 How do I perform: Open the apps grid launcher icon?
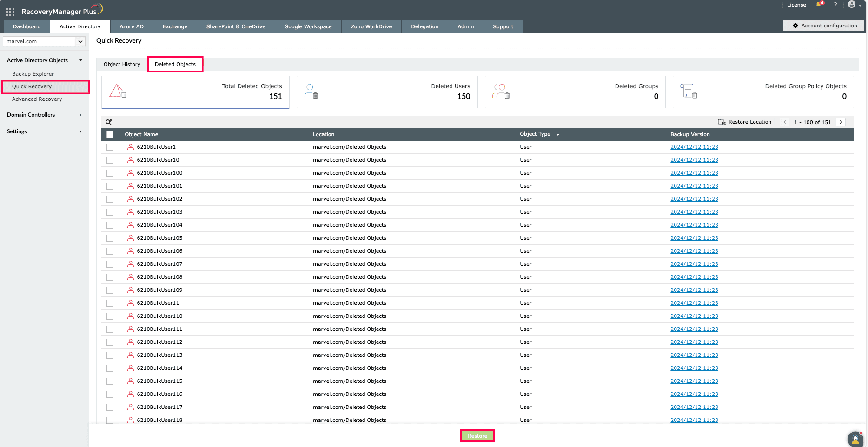[10, 12]
